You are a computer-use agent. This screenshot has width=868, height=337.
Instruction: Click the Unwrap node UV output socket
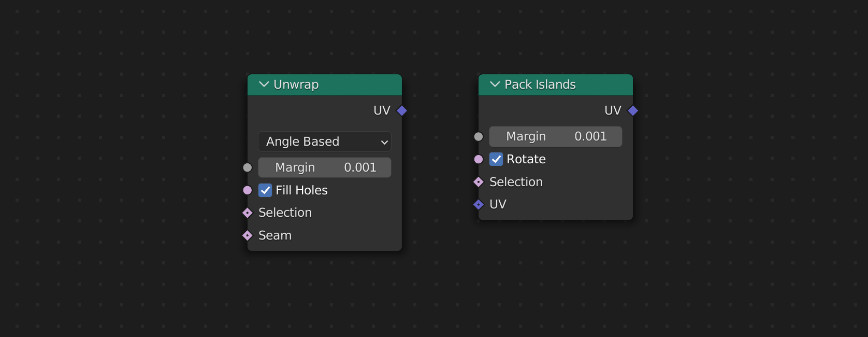coord(402,110)
